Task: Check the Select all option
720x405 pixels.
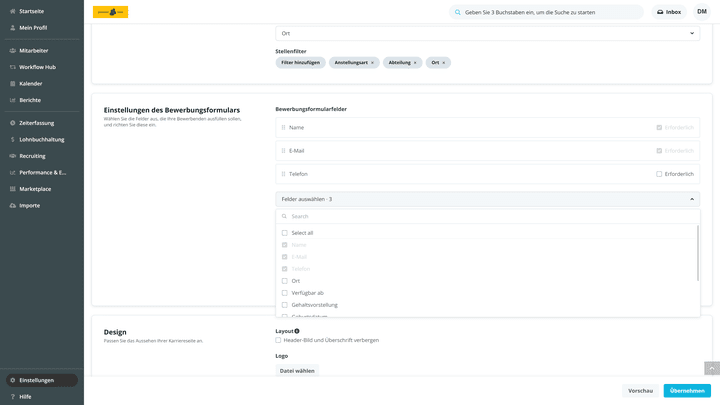Action: pyautogui.click(x=284, y=233)
